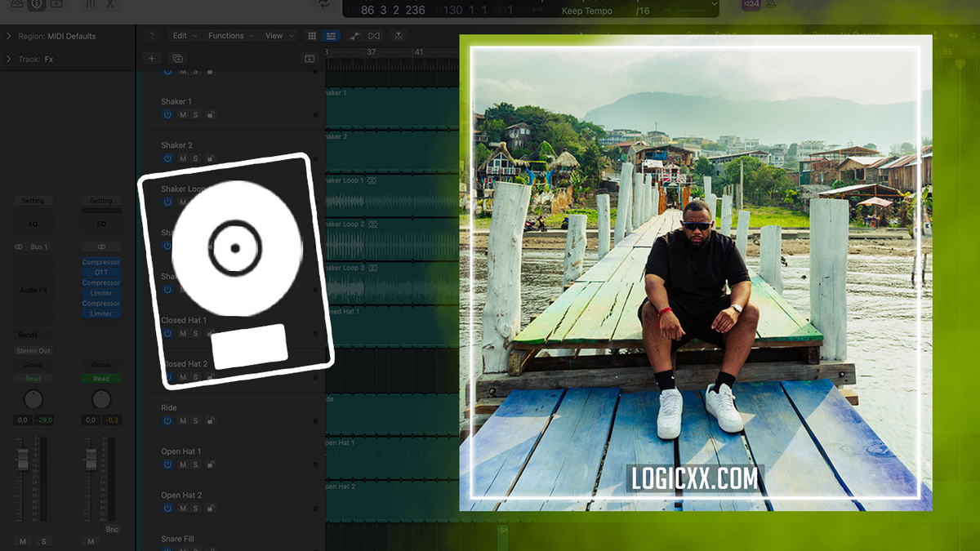The image size is (980, 551).
Task: Switch to the event list view icon
Action: pos(332,35)
